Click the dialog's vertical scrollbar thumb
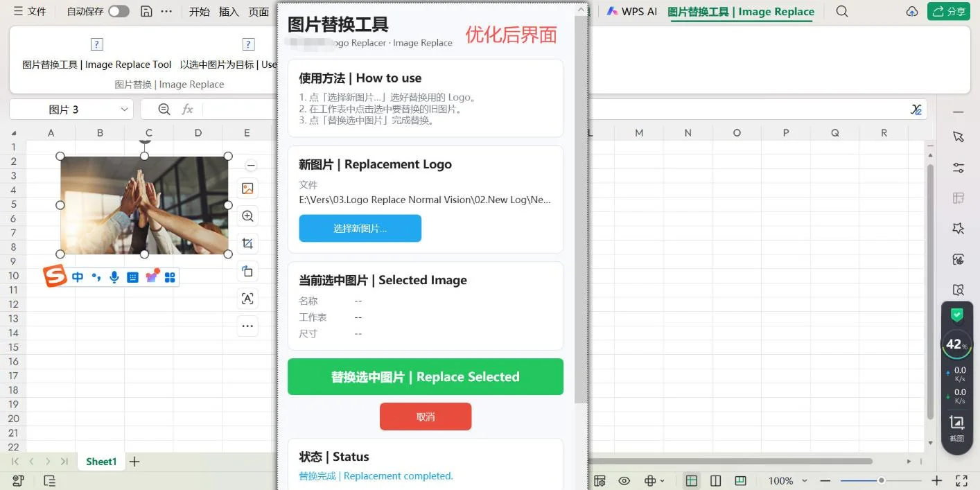This screenshot has width=980, height=490. point(581,208)
